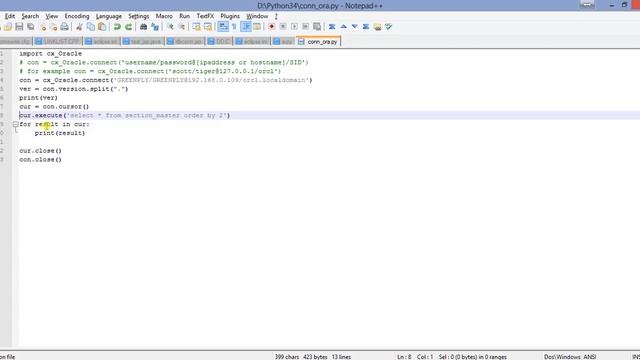Click the 'cur.close()' line
The width and height of the screenshot is (640, 360).
pos(40,151)
